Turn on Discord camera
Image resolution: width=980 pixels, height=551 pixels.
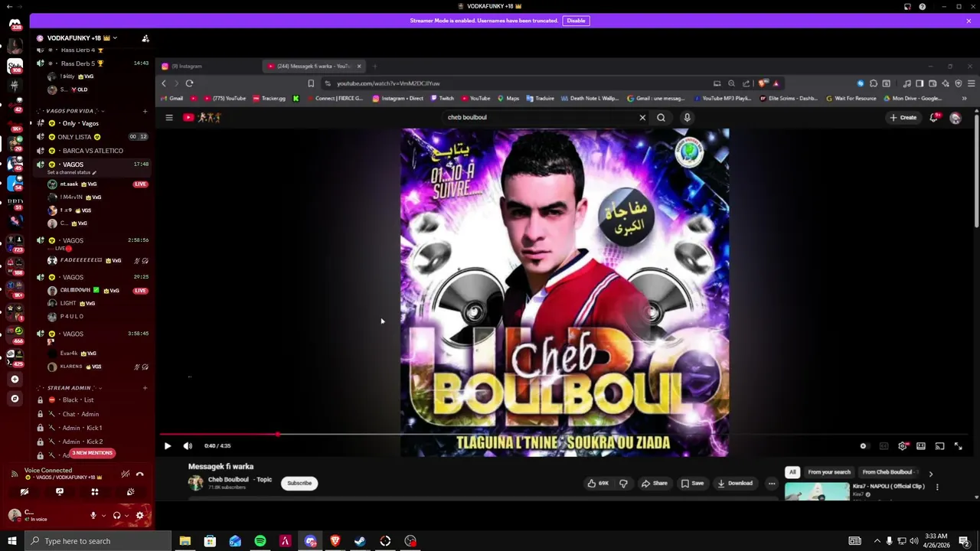pyautogui.click(x=24, y=492)
